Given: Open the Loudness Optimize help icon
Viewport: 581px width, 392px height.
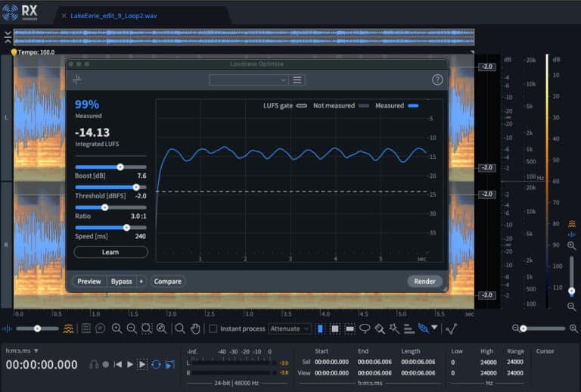Looking at the screenshot, I should [437, 79].
